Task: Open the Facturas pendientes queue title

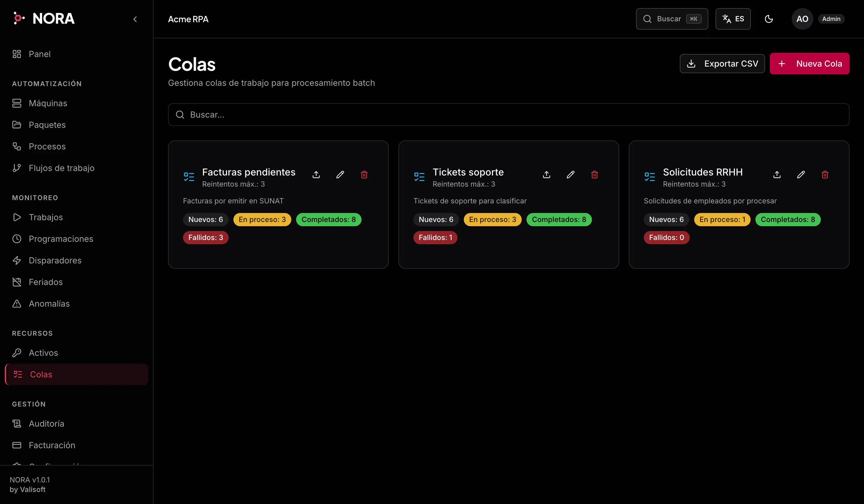Action: [249, 172]
